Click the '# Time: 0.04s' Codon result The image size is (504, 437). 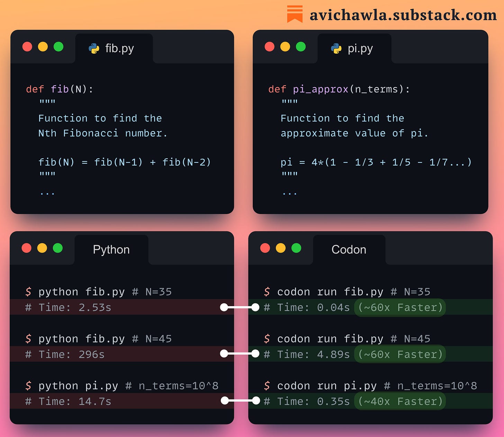[307, 307]
